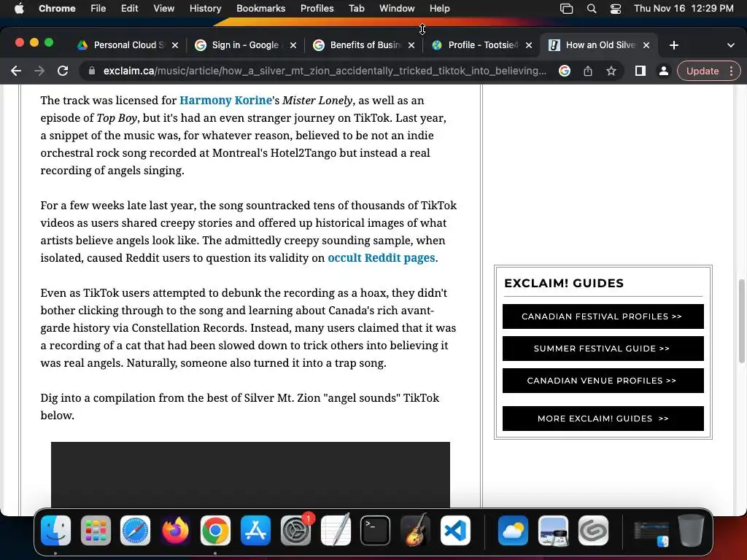Open the Chrome application menu
This screenshot has width=747, height=560.
pos(57,9)
